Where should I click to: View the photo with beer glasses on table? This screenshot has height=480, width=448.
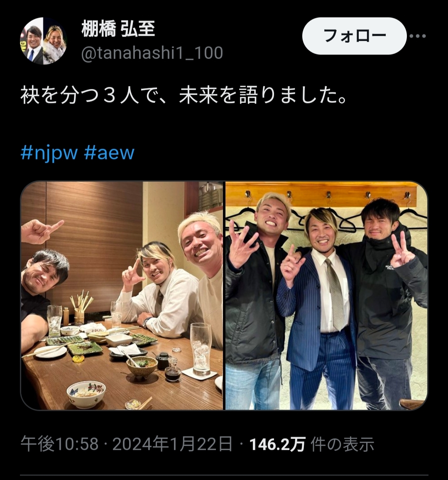(122, 295)
